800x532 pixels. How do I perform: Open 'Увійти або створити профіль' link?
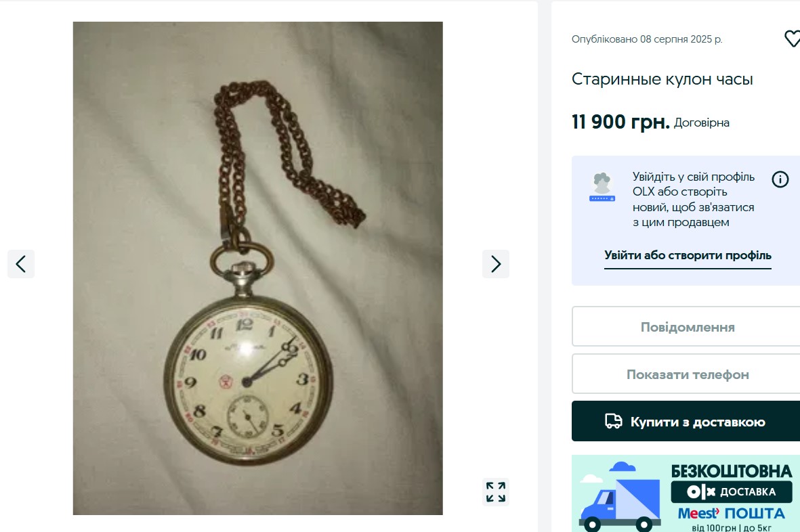click(688, 255)
